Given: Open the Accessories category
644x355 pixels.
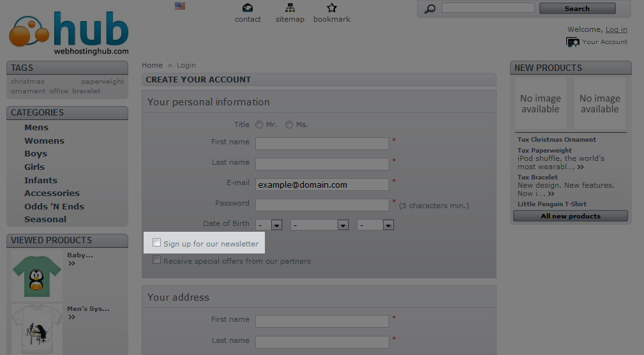Looking at the screenshot, I should 52,193.
